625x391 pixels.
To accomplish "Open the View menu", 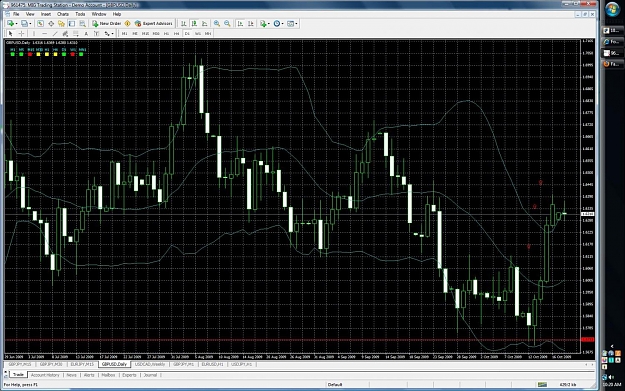I will tap(30, 14).
